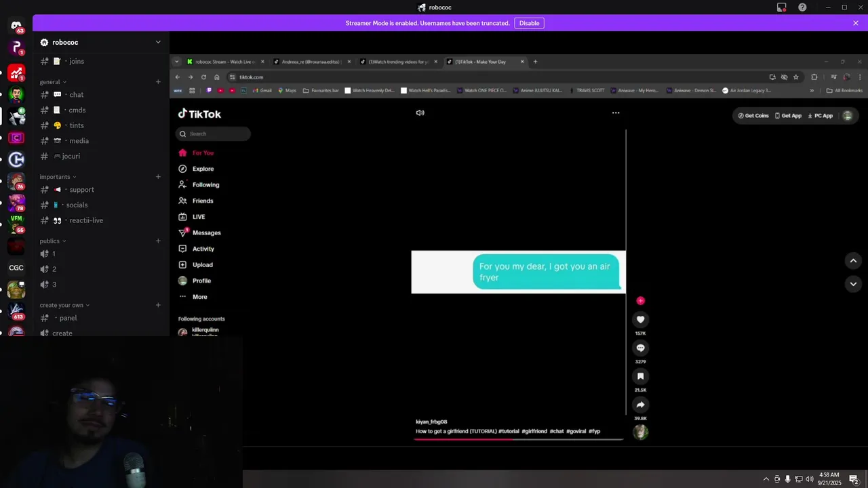Collapse the publics category
868x488 pixels.
52,241
